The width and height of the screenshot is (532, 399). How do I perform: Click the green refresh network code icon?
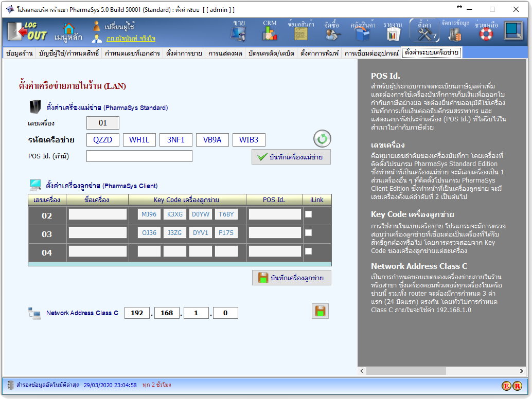point(322,139)
